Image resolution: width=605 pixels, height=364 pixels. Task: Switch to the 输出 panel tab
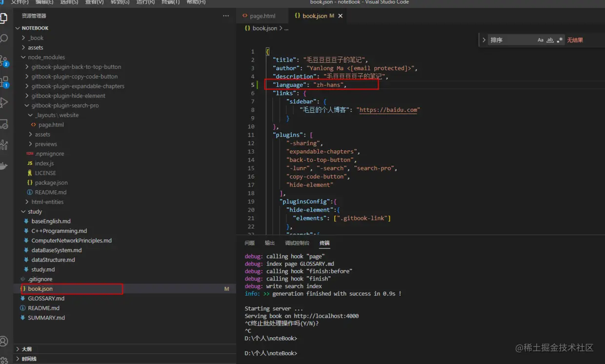tap(270, 243)
